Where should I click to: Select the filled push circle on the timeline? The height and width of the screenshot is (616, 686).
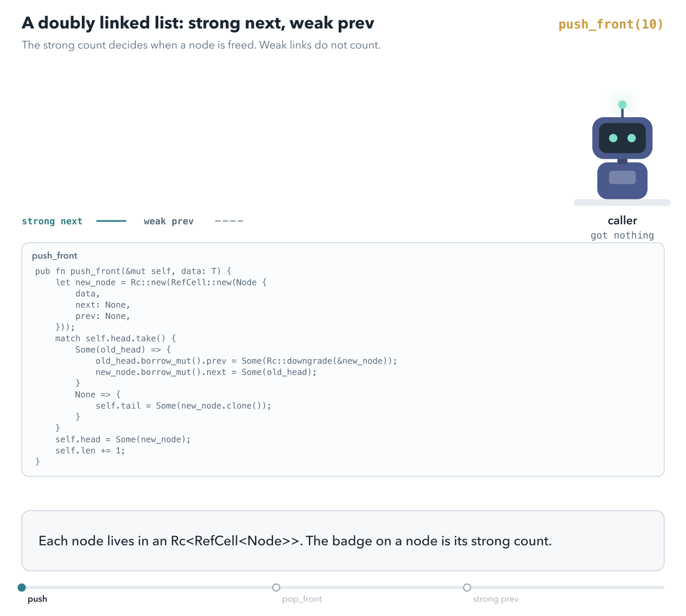pos(22,588)
